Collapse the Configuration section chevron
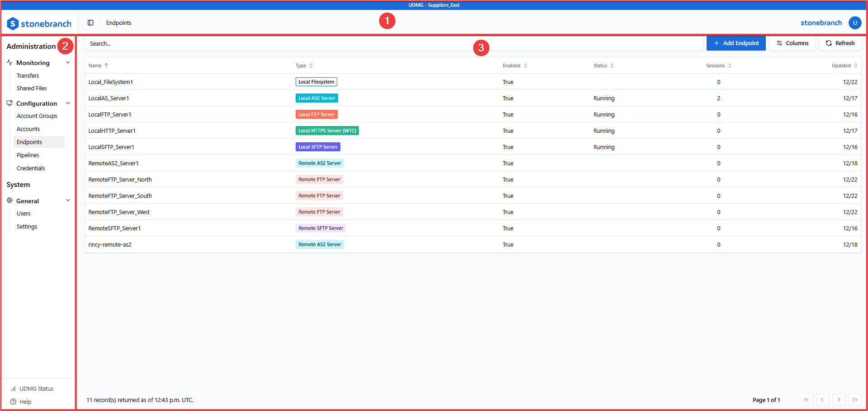The width and height of the screenshot is (868, 411). point(68,103)
